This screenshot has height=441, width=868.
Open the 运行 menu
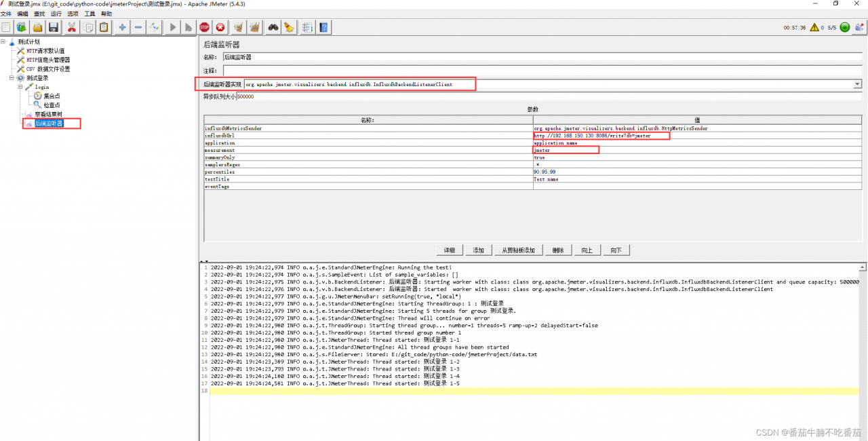click(x=56, y=14)
